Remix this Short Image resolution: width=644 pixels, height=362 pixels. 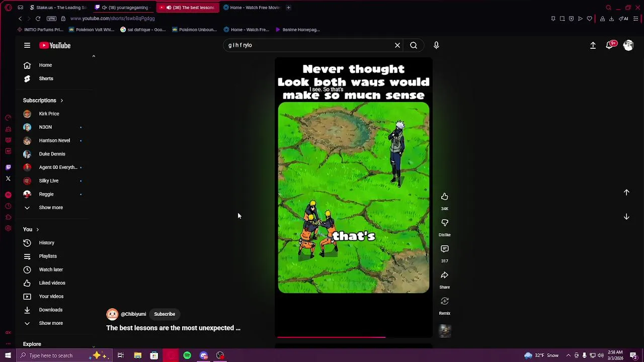445,301
